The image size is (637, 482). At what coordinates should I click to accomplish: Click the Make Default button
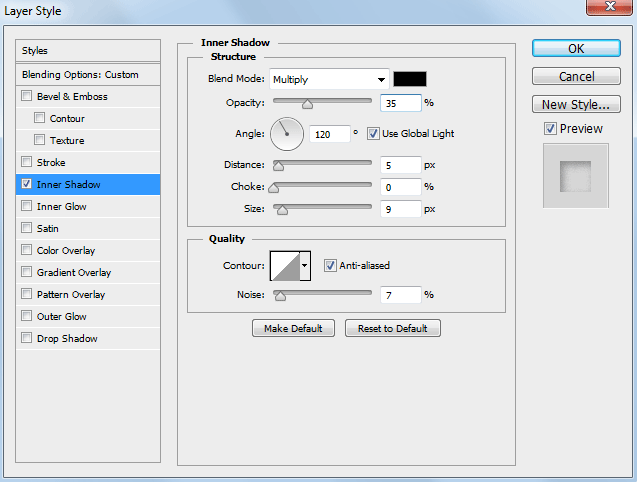(x=293, y=328)
